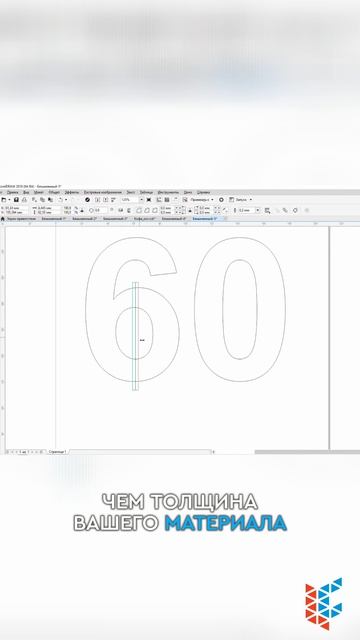Open the Объект menu

click(54, 192)
